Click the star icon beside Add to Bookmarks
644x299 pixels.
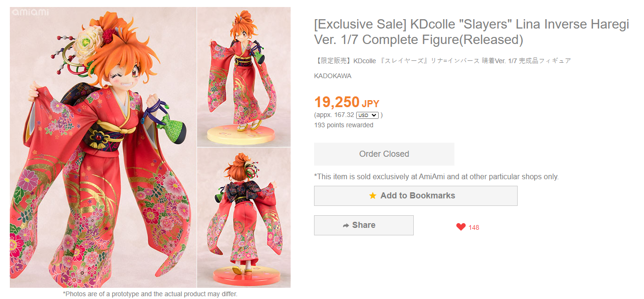(373, 196)
